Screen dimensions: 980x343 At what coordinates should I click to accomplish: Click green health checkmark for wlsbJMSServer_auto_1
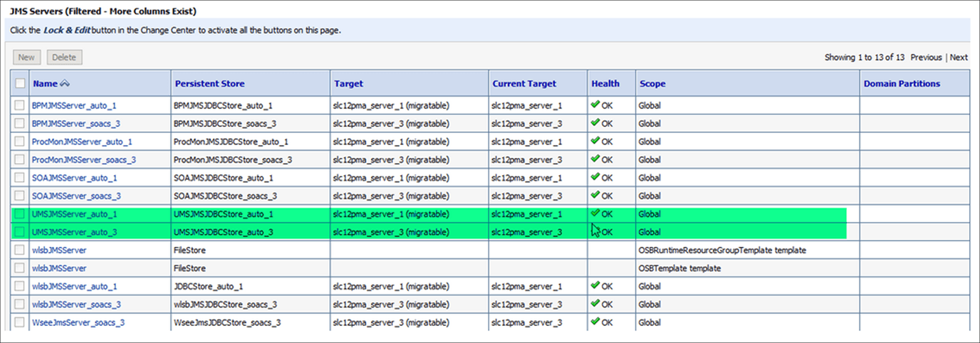[x=595, y=285]
